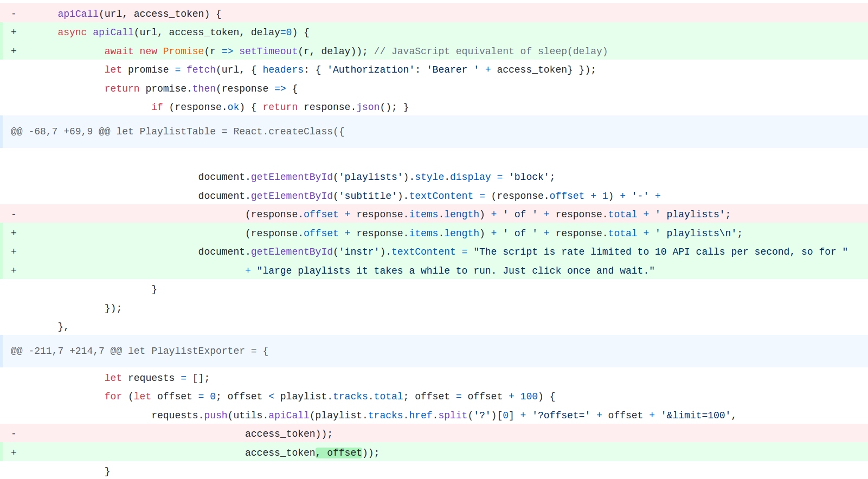The height and width of the screenshot is (479, 868).
Task: Click added line ending with ' playlists\n';
Action: click(x=434, y=233)
